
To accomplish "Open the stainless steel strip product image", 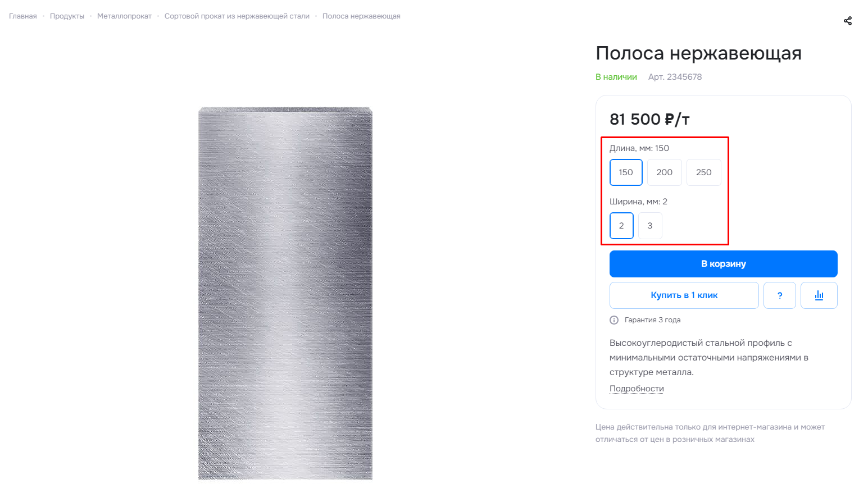I will (285, 293).
